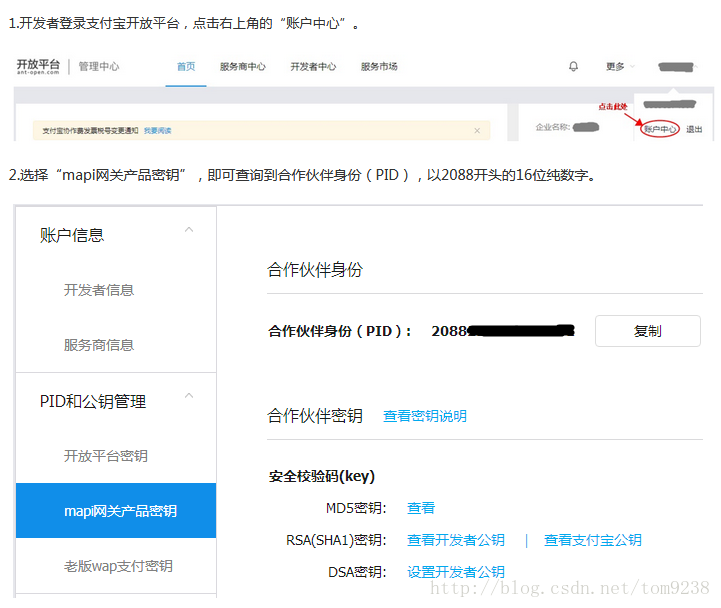Open the 查看密钥说明 link
The image size is (721, 608).
coord(425,416)
